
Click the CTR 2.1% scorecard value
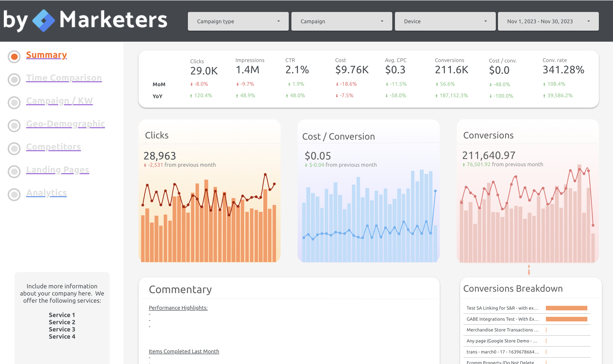(297, 70)
